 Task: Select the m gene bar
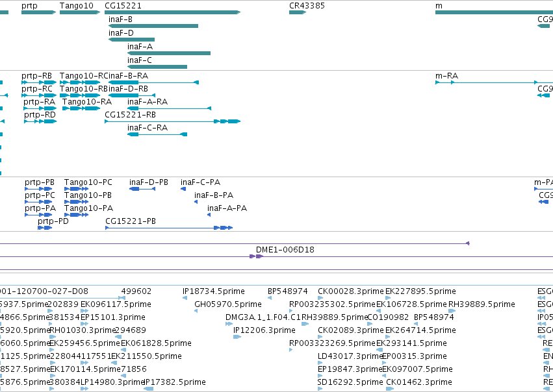(494, 12)
